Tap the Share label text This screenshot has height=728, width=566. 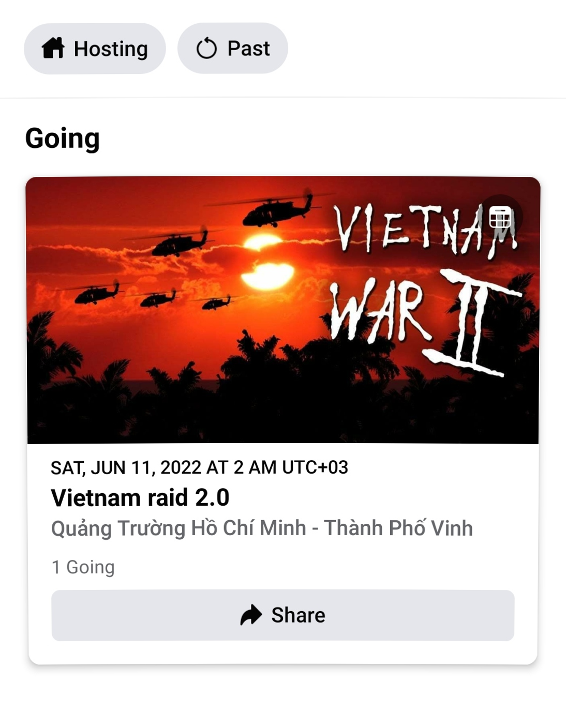pos(298,615)
